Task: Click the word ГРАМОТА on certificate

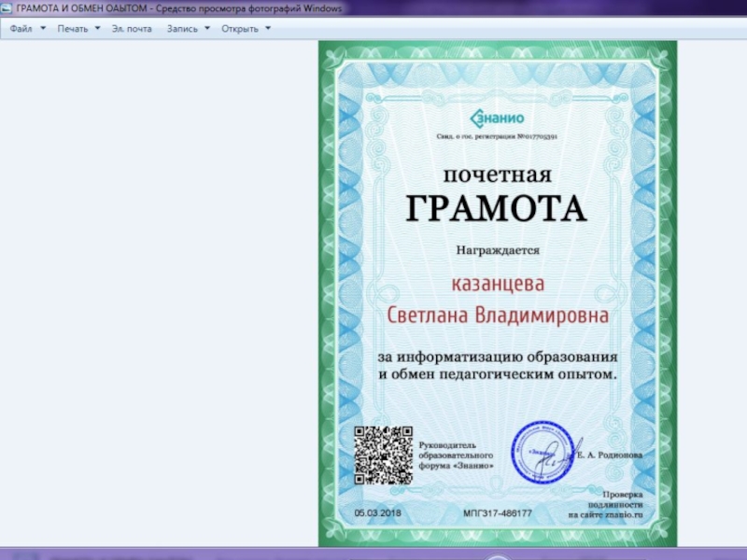Action: click(497, 208)
